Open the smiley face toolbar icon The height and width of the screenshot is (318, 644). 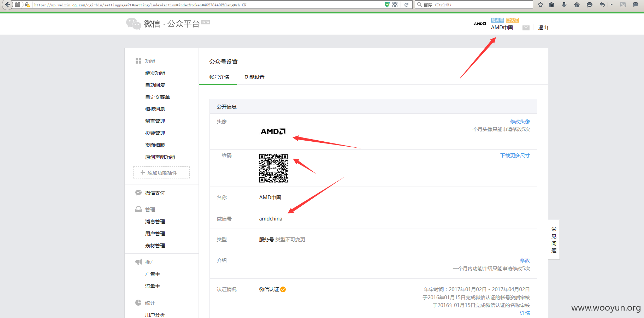tap(589, 5)
